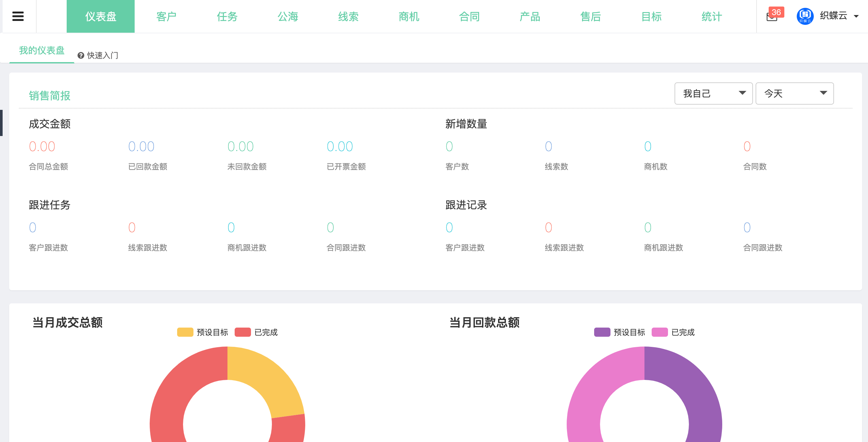
Task: Click 合同跟进数 under 跟进记录
Action: pos(762,248)
